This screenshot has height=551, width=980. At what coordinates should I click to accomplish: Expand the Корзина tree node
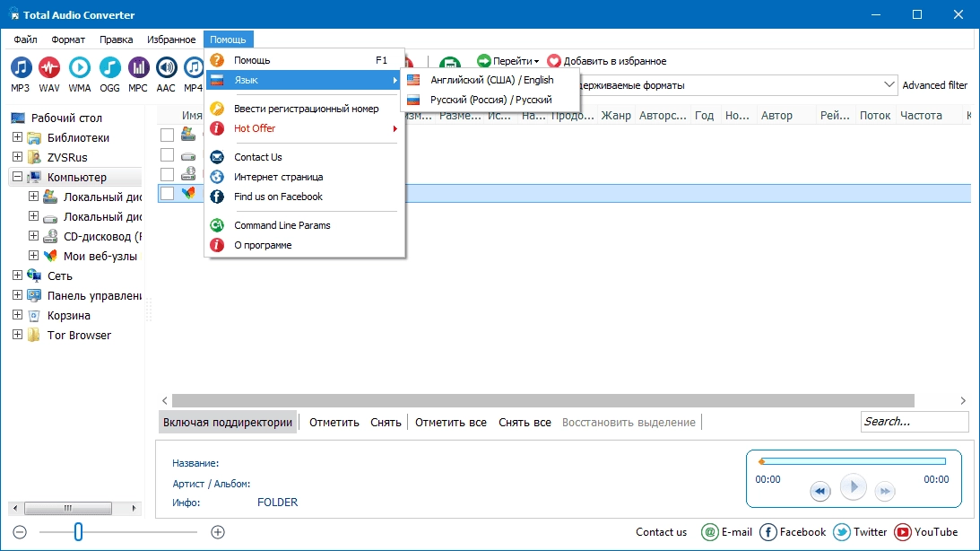[18, 315]
